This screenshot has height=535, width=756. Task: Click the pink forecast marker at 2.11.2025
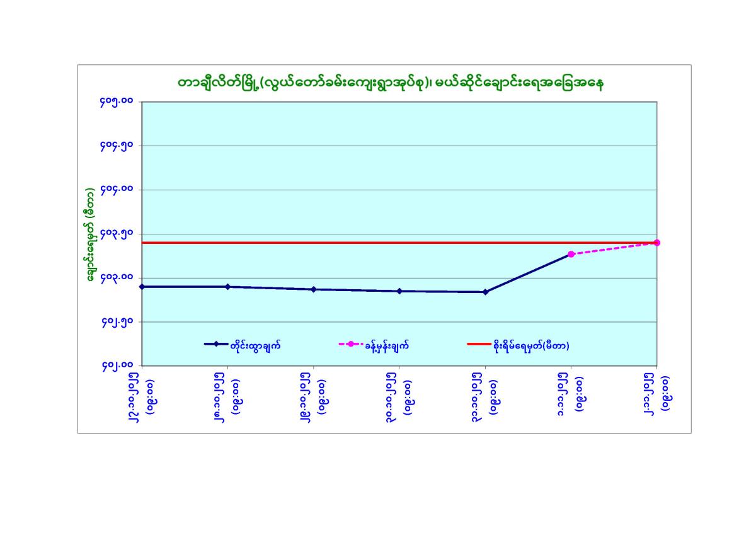(657, 243)
